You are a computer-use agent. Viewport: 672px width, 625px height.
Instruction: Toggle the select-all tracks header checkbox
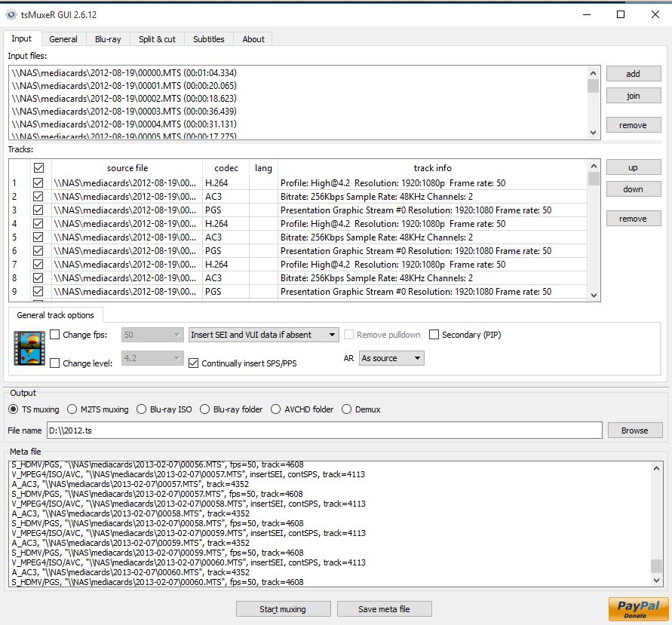click(38, 168)
